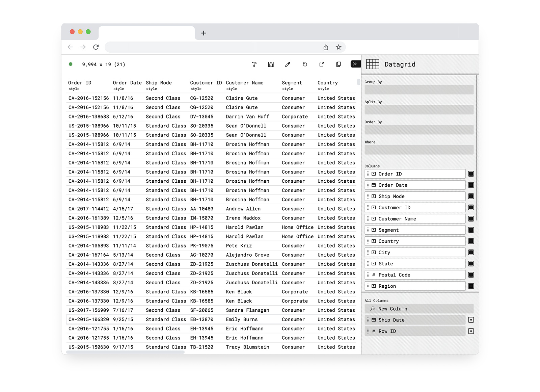Disable the Segment column checkbox
Image resolution: width=540 pixels, height=392 pixels.
(471, 230)
